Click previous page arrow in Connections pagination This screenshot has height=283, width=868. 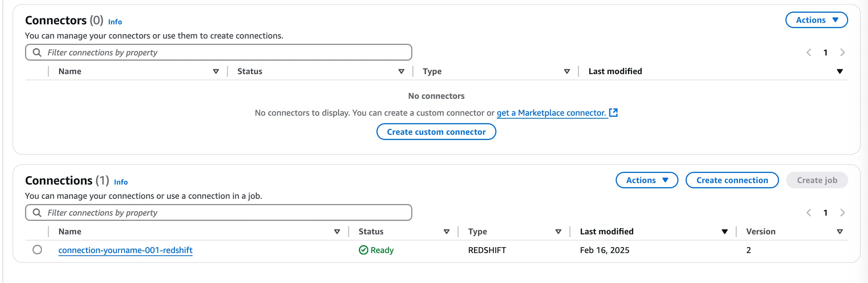pos(809,213)
